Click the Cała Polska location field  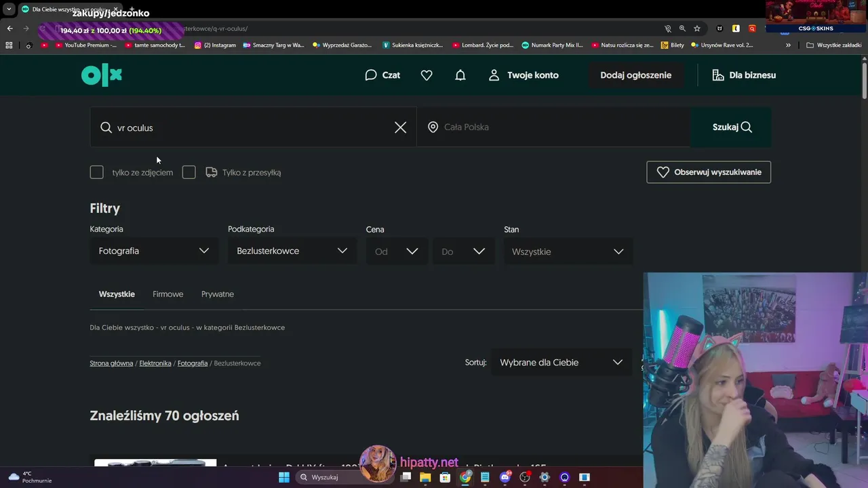553,127
